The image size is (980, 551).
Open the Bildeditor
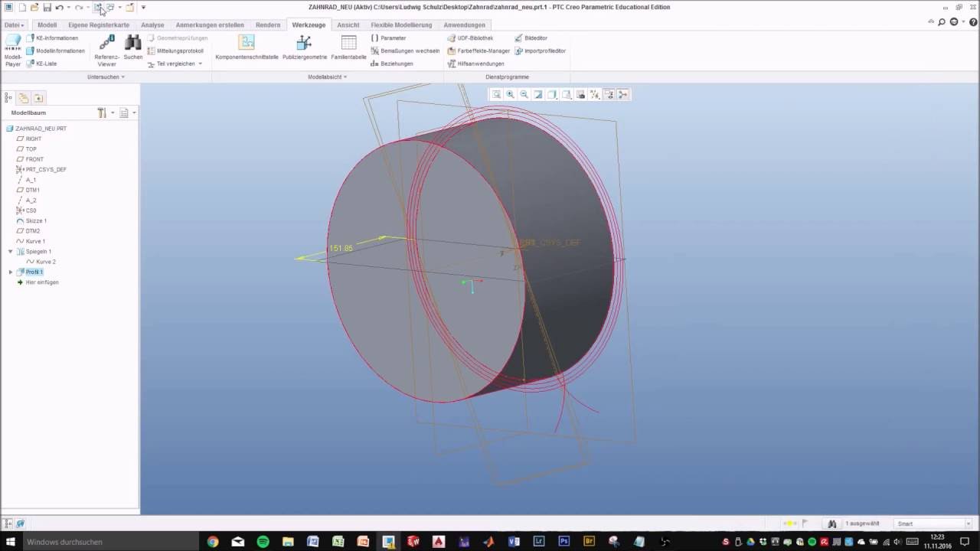click(x=531, y=37)
